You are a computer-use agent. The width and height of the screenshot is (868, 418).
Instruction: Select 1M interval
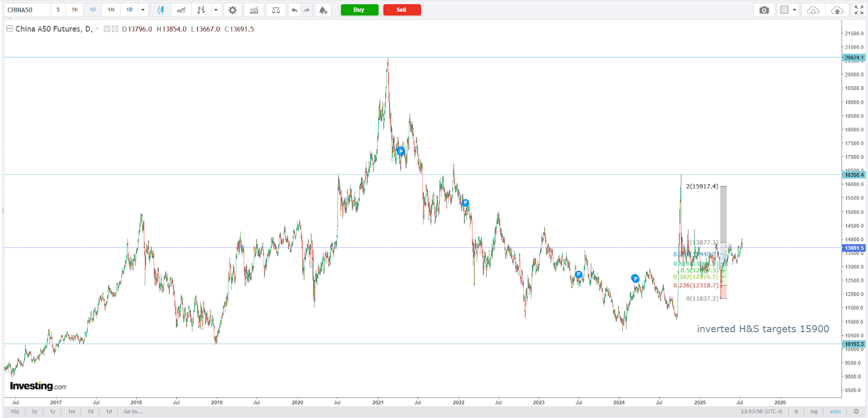111,10
